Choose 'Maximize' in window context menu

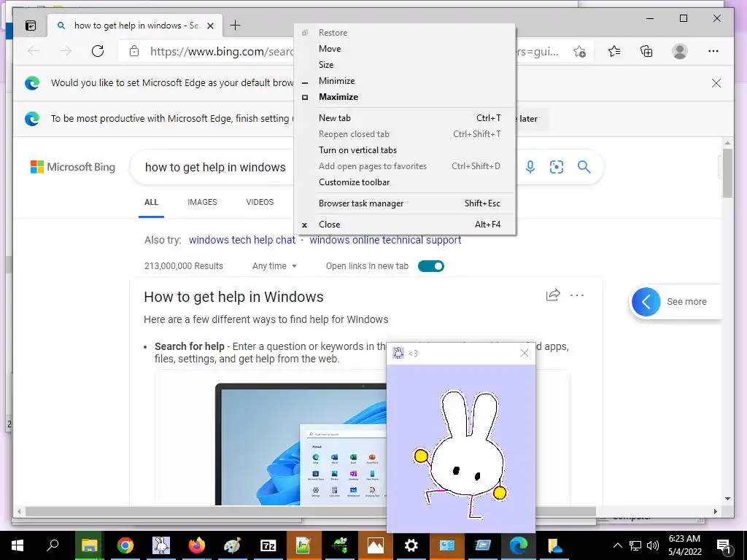tap(404, 97)
